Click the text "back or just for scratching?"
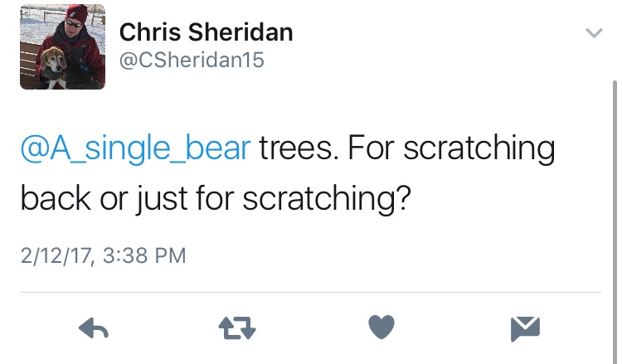 tap(216, 200)
